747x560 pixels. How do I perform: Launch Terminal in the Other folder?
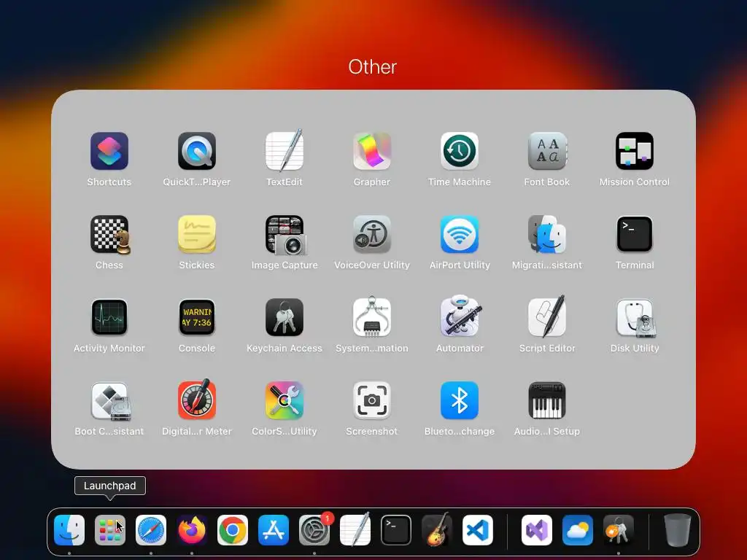pos(635,234)
